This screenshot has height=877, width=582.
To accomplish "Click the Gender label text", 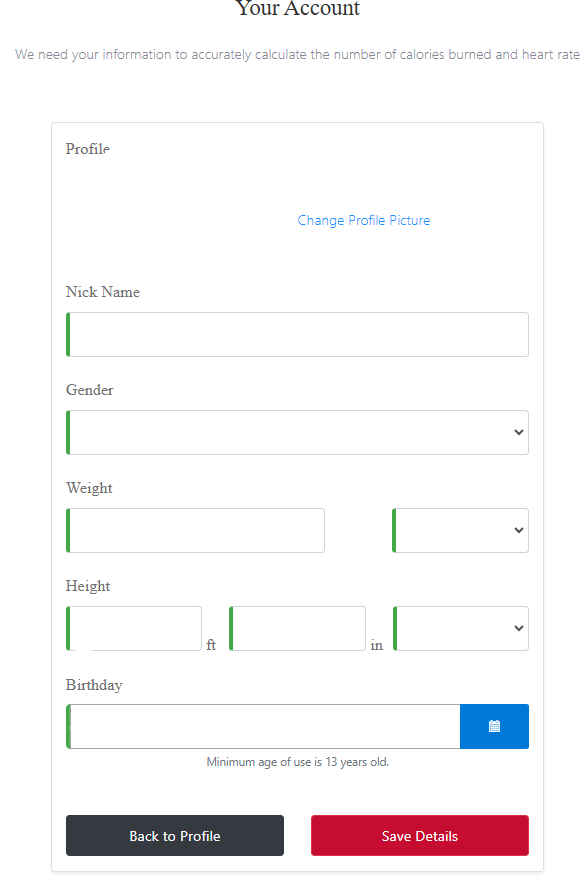I will [89, 390].
